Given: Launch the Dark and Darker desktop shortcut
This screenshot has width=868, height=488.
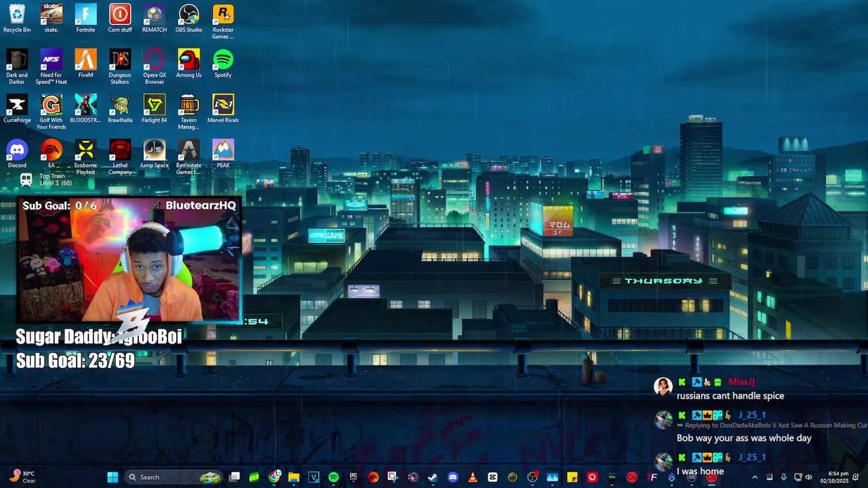Looking at the screenshot, I should click(17, 66).
